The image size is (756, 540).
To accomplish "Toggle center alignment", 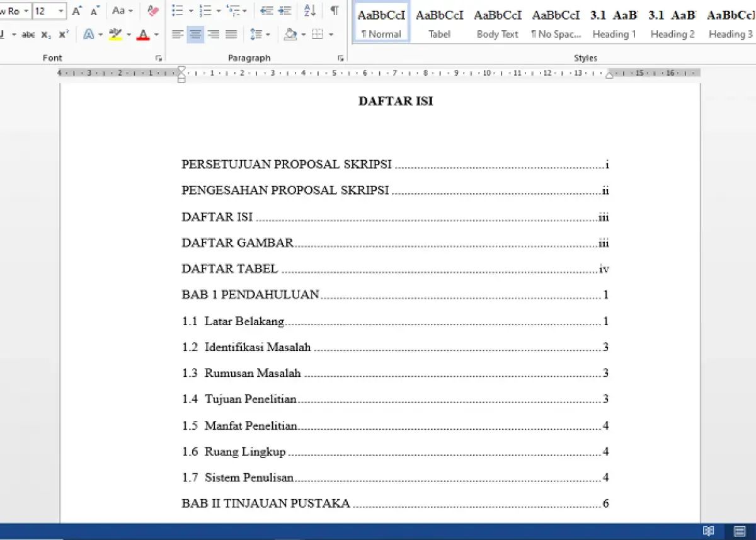I will click(196, 35).
